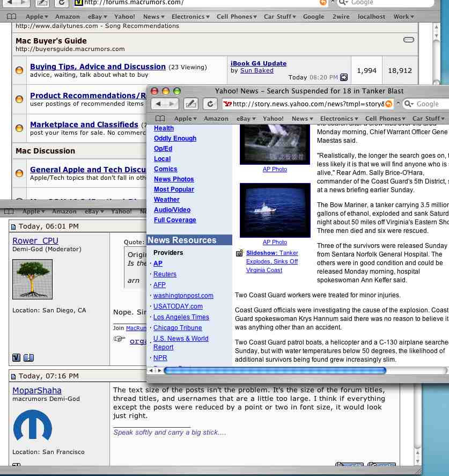Click the post icon beside Today, 06:01 PM
This screenshot has width=449, height=476.
click(13, 227)
